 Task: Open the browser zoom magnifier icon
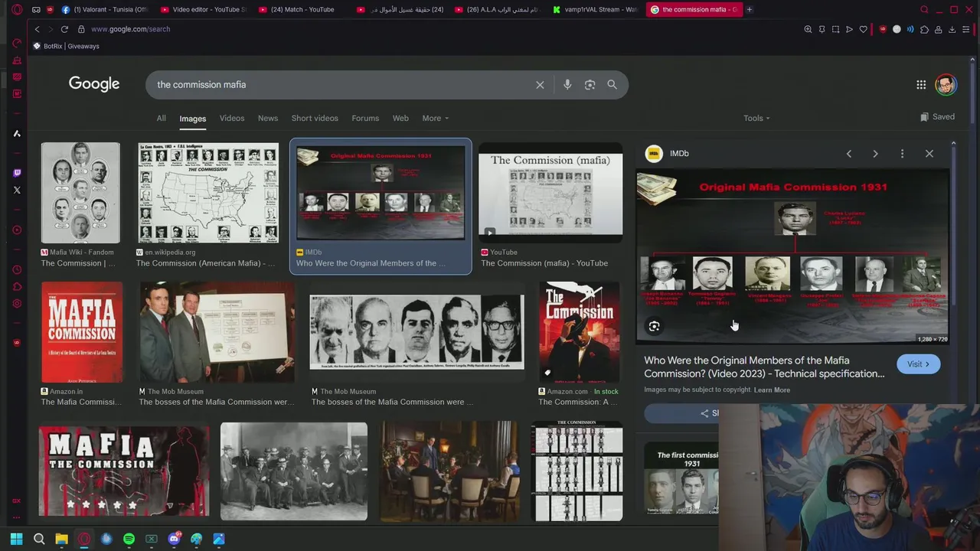tap(808, 29)
